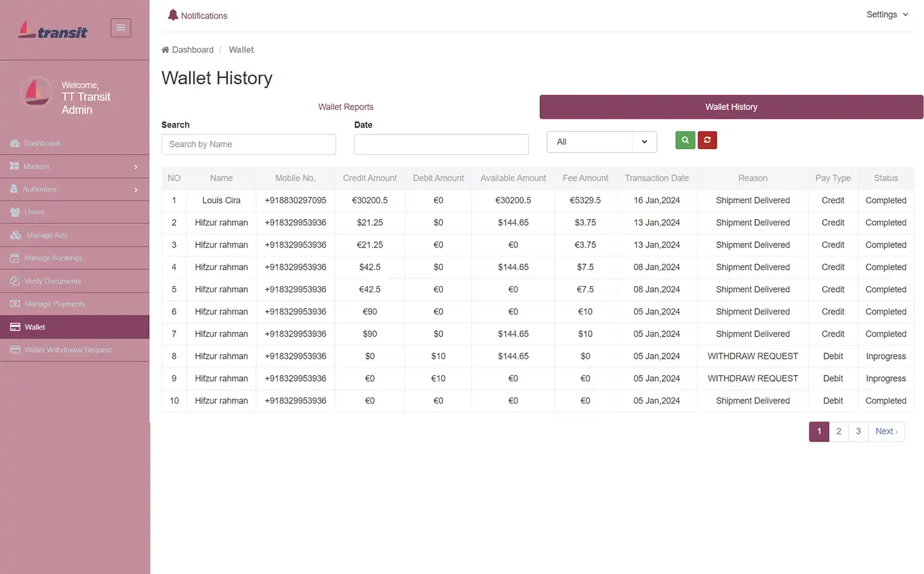Select the Users sidebar item
Image resolution: width=924 pixels, height=574 pixels.
[35, 211]
